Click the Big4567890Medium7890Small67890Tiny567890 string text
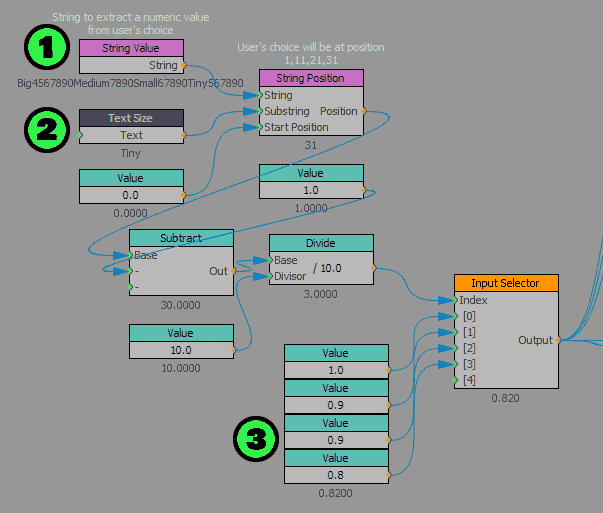603x513 pixels. click(x=130, y=83)
